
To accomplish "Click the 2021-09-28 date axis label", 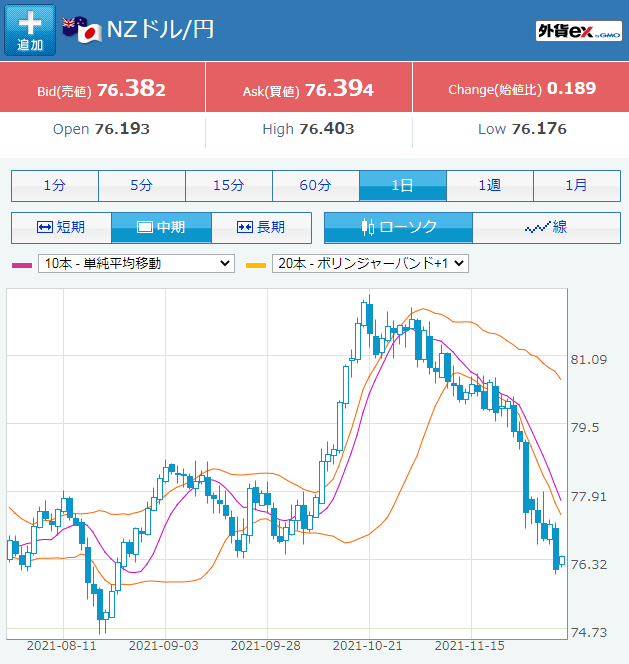I will click(266, 646).
